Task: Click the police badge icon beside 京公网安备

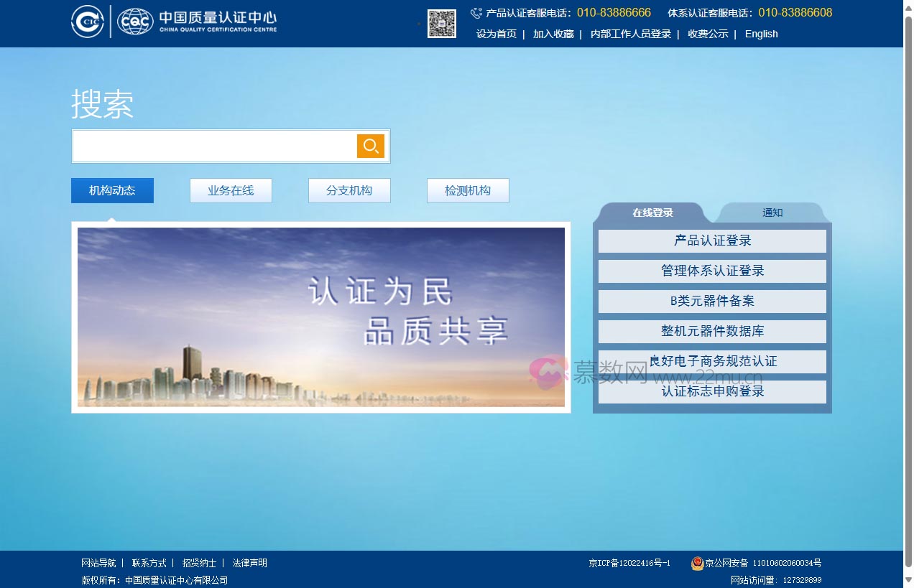Action: [x=696, y=564]
